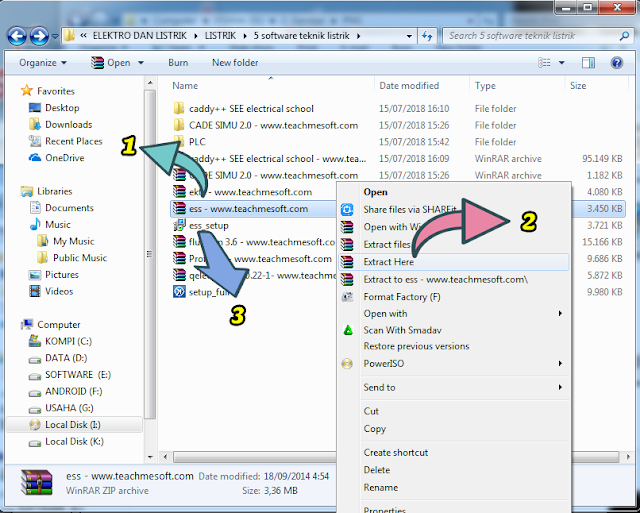Click Open in the toolbar
The height and width of the screenshot is (513, 640).
click(x=111, y=63)
